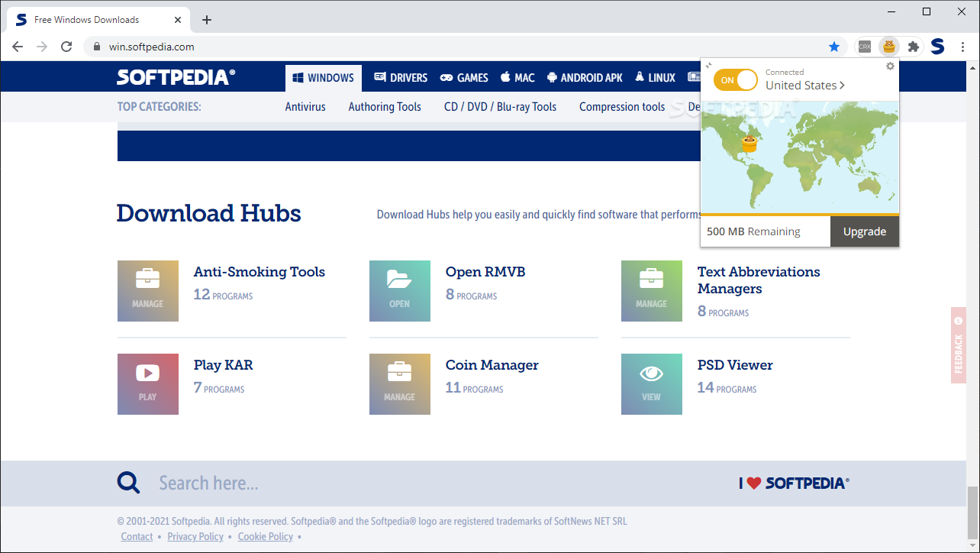Click the TunnelBear world map
980x553 pixels.
tap(800, 157)
